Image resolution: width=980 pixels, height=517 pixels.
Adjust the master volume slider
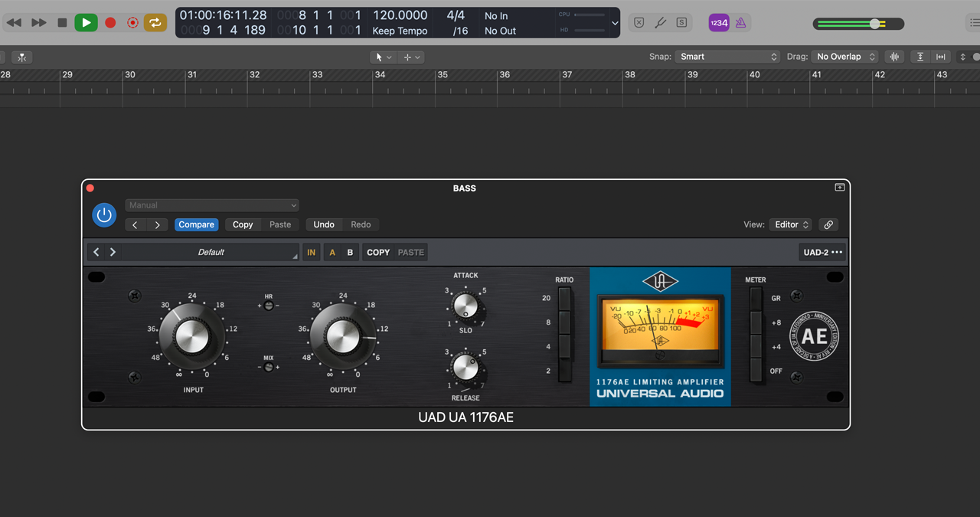tap(858, 24)
